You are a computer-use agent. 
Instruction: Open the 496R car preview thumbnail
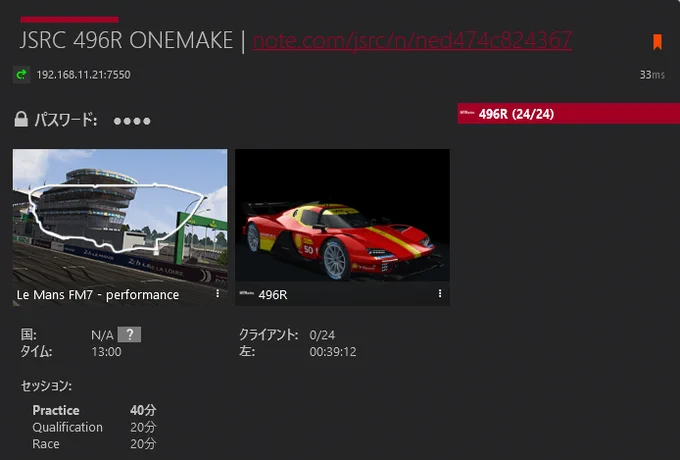point(342,228)
